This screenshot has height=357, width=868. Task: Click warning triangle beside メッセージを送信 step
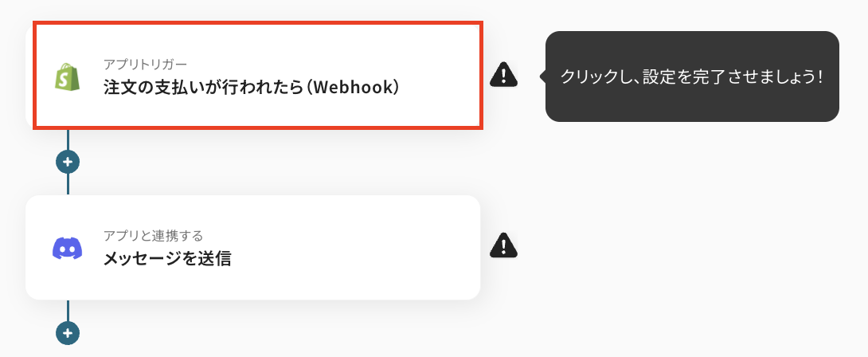click(504, 245)
